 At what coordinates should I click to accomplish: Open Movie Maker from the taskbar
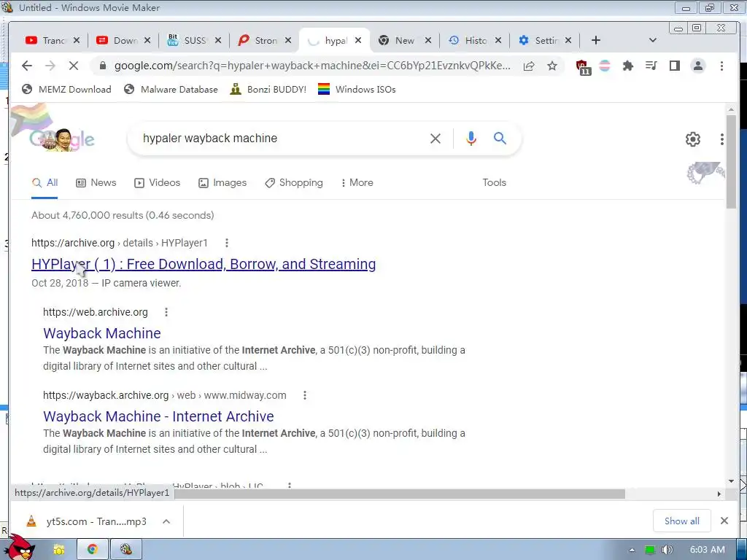[x=125, y=550]
